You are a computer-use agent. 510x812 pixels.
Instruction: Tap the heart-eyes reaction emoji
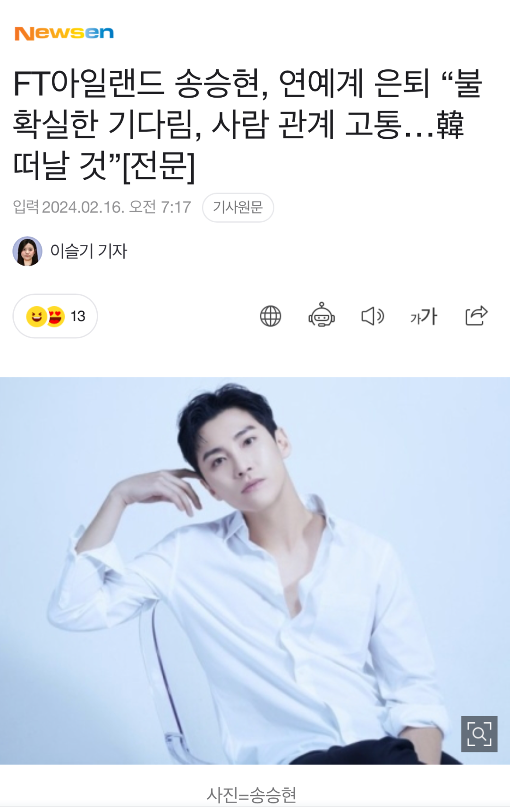pos(55,316)
